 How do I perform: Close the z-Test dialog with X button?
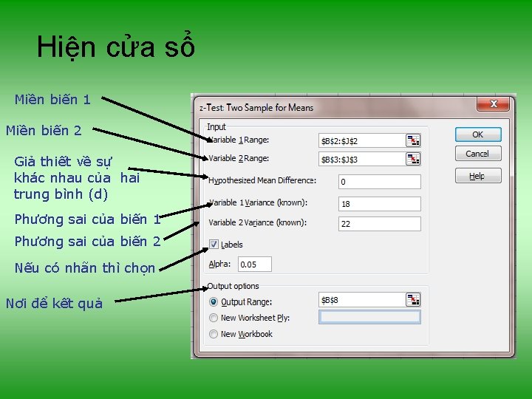tap(493, 104)
